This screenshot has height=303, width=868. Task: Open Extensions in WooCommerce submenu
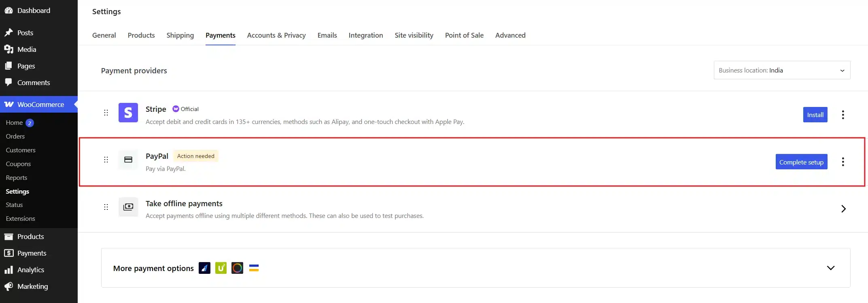[x=20, y=219]
